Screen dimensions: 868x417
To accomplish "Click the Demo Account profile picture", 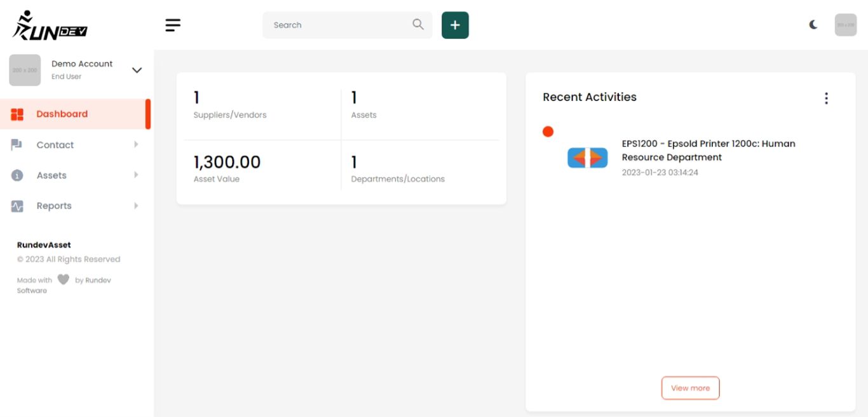I will (x=25, y=70).
